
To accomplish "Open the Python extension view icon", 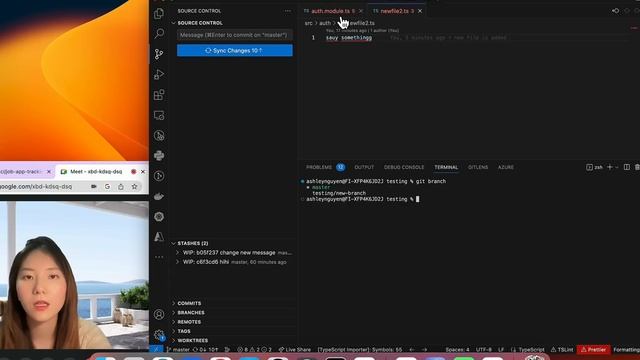I will coord(159,156).
